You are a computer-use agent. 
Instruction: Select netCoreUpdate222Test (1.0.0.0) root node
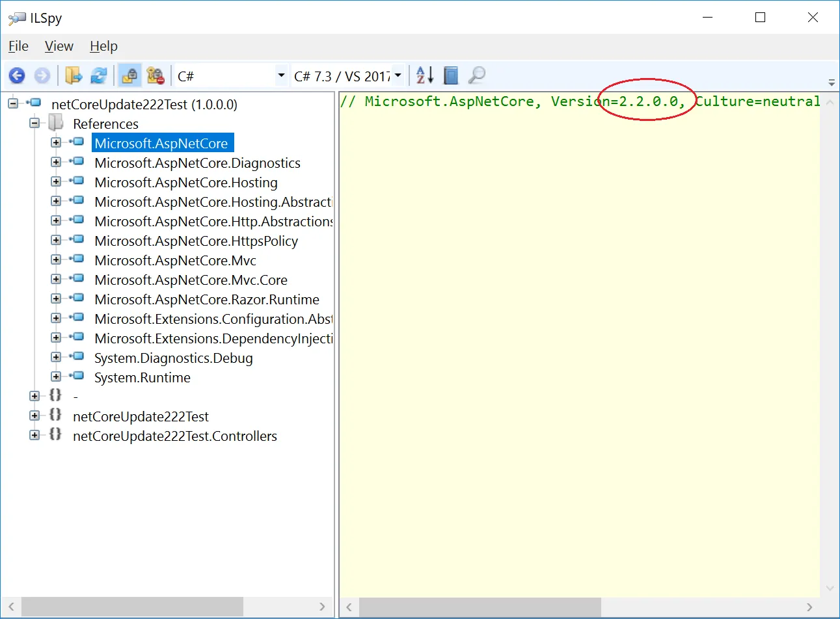tap(144, 105)
